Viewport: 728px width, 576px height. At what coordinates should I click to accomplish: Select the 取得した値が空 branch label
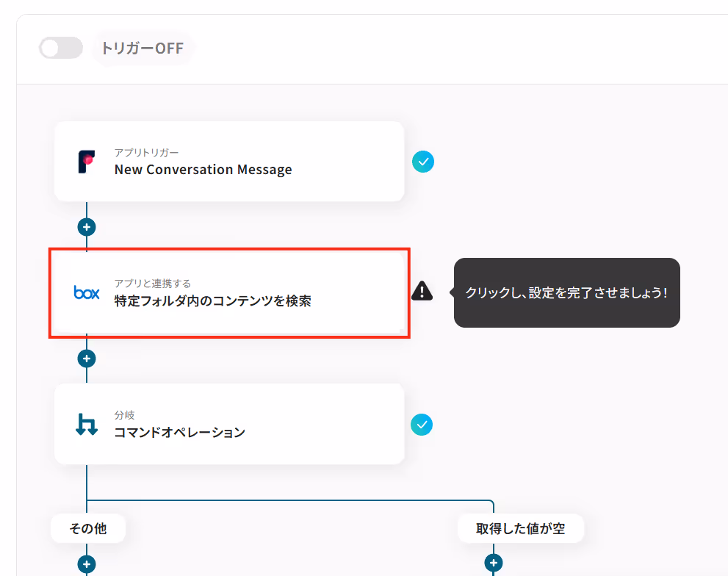(x=520, y=528)
